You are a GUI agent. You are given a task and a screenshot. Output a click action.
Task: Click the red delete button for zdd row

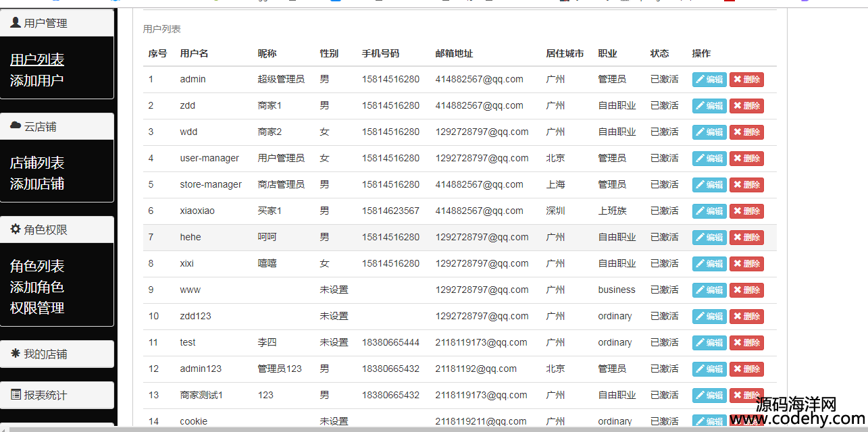(746, 106)
